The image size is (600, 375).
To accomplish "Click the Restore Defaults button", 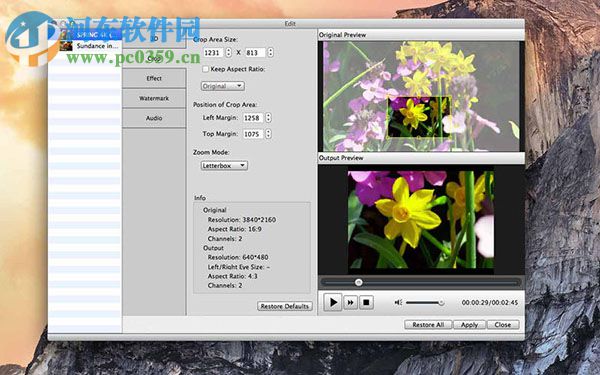I will pyautogui.click(x=285, y=306).
